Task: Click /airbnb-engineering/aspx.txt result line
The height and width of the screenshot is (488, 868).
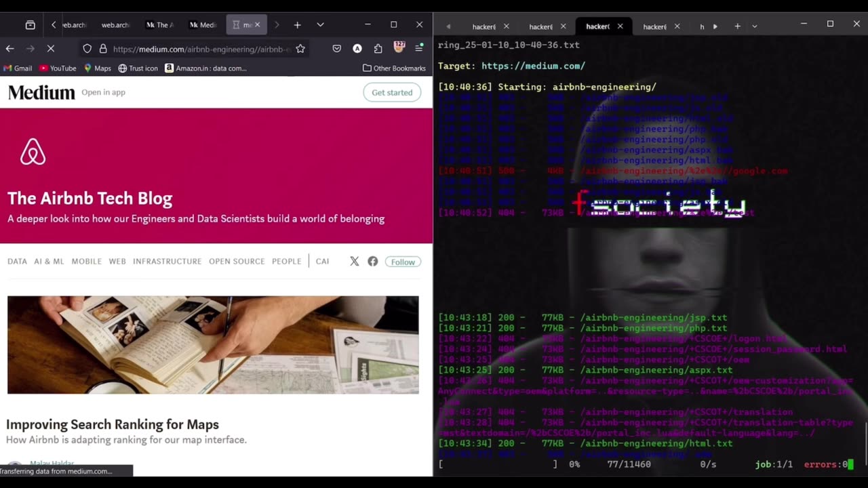Action: click(585, 370)
